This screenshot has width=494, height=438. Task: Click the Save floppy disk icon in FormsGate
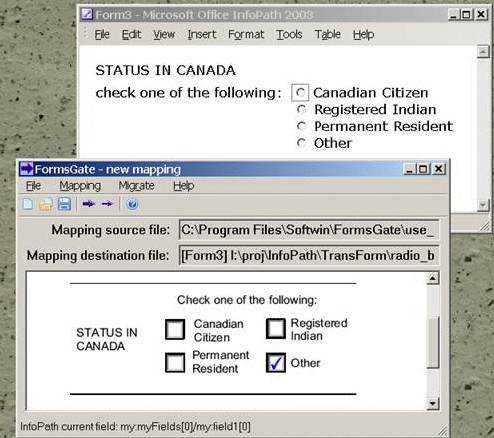pyautogui.click(x=64, y=204)
